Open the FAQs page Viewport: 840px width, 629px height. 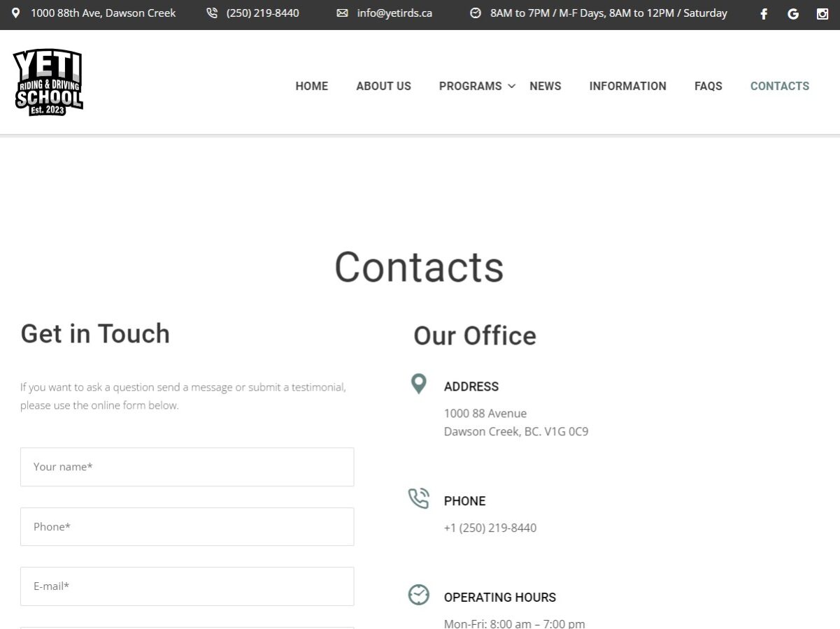coord(708,86)
